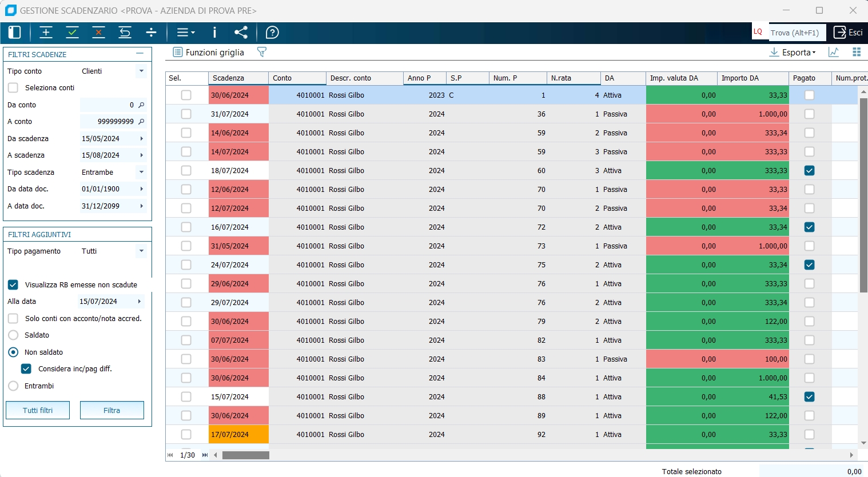The image size is (868, 477).
Task: Uncheck Visualizza RB emesse non scadute
Action: click(x=13, y=285)
